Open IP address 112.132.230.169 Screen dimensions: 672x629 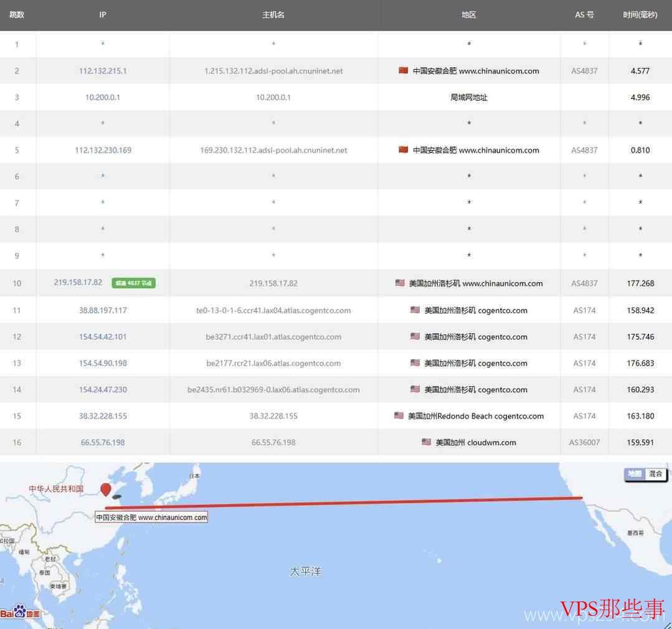coord(103,150)
